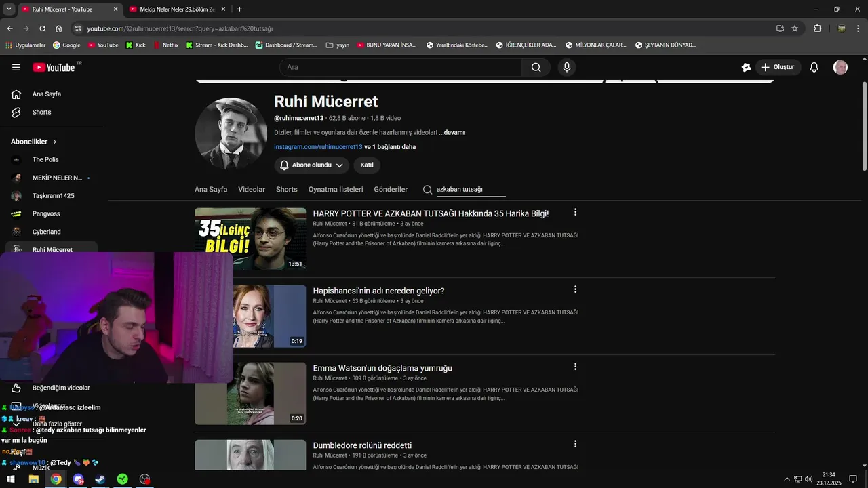Expand channel description with ...devamı

click(x=452, y=133)
